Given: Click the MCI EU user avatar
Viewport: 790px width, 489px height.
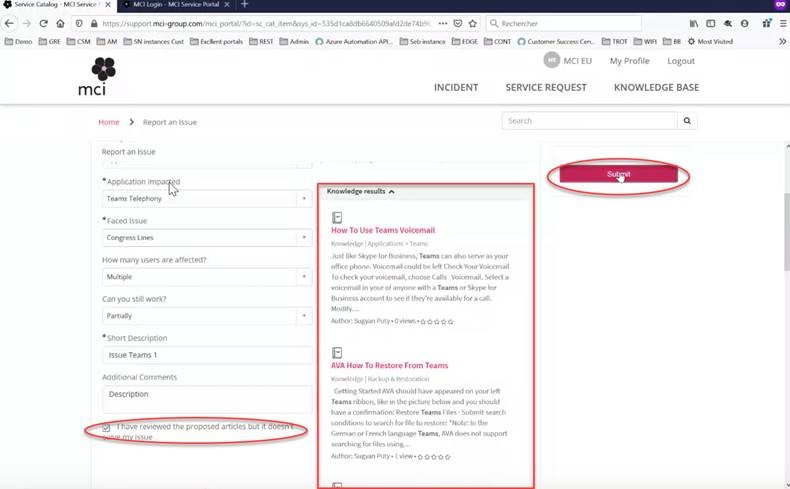Looking at the screenshot, I should (552, 60).
